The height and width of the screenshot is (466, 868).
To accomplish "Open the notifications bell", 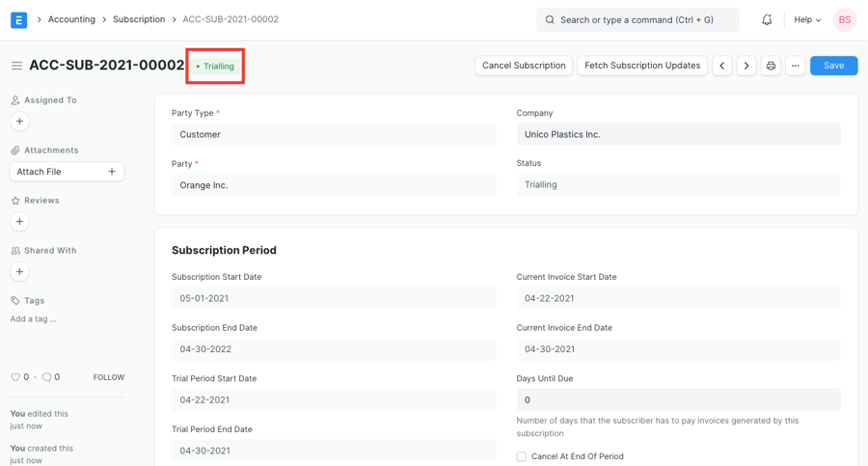I will click(767, 19).
